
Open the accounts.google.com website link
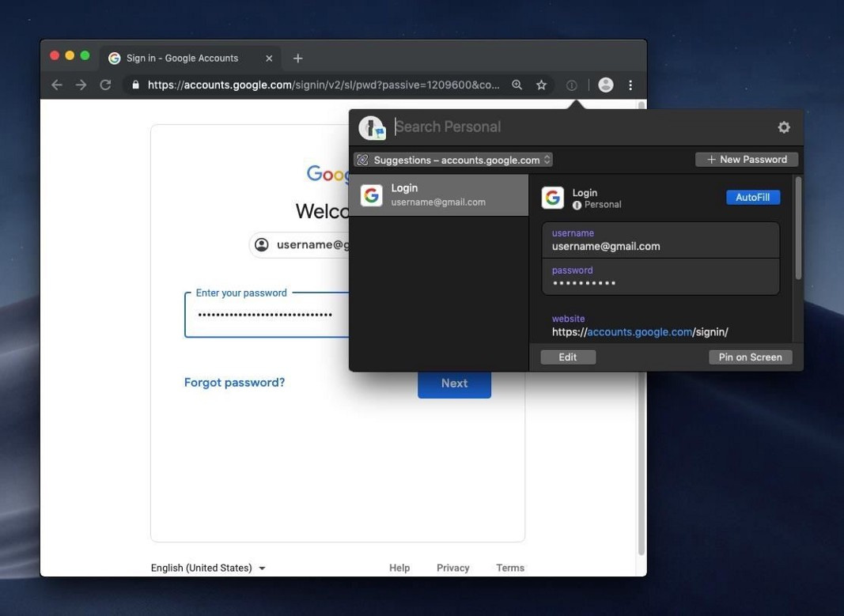[639, 332]
